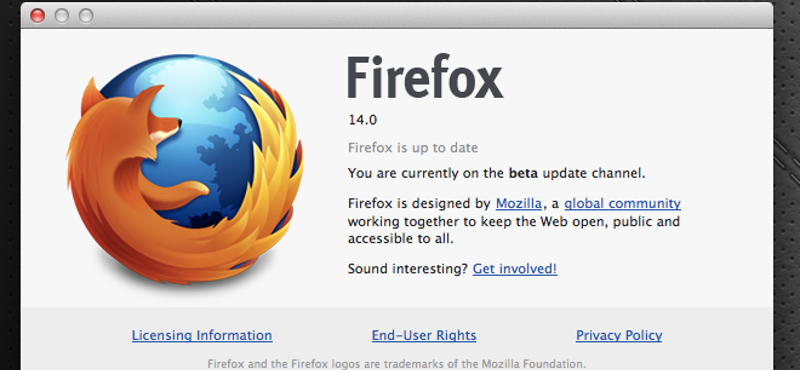
Task: Close the About Firefox window
Action: point(37,16)
